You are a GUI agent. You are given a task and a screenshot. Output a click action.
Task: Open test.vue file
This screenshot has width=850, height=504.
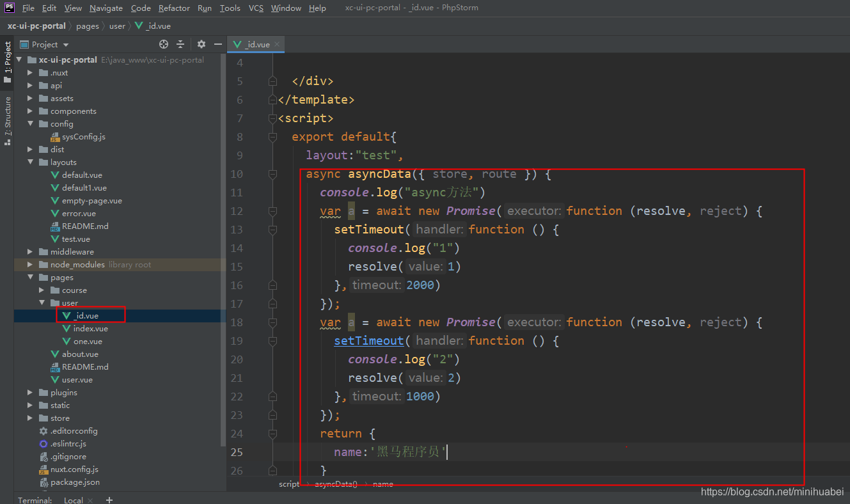(x=75, y=239)
